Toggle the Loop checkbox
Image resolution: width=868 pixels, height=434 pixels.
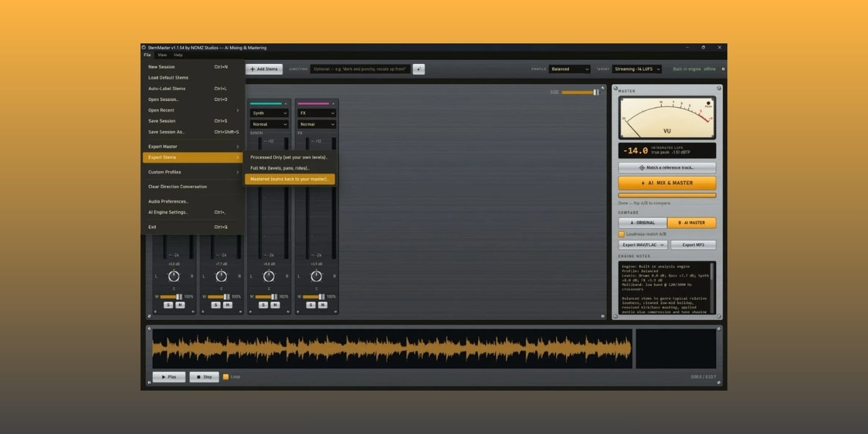click(226, 376)
